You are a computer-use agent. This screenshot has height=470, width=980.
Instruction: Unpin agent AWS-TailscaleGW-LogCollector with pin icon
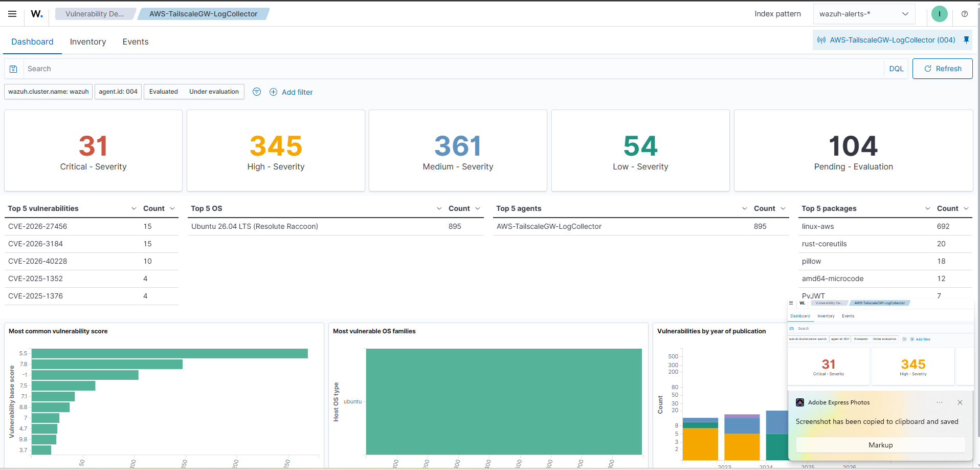click(966, 40)
